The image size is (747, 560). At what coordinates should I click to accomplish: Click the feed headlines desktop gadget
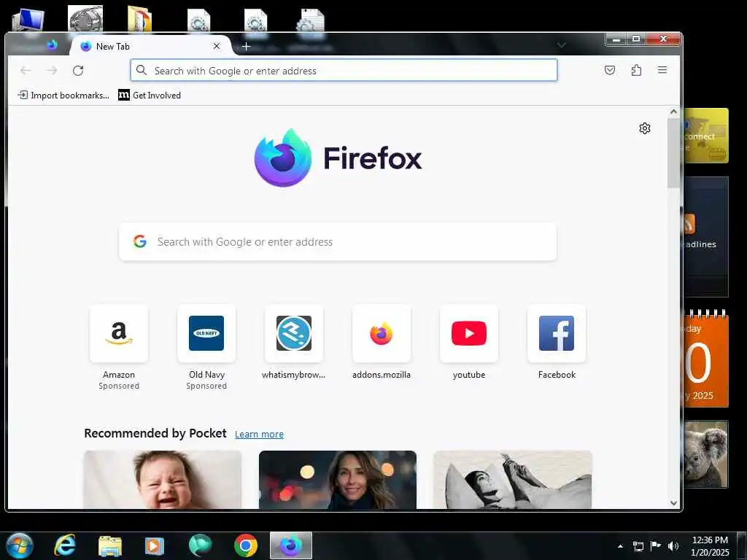click(706, 237)
